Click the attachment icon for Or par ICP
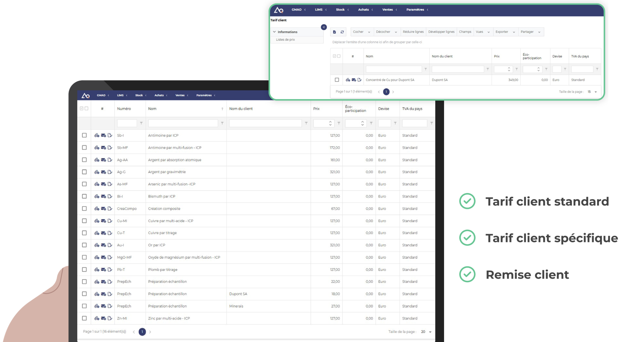This screenshot has width=644, height=342. coord(97,245)
